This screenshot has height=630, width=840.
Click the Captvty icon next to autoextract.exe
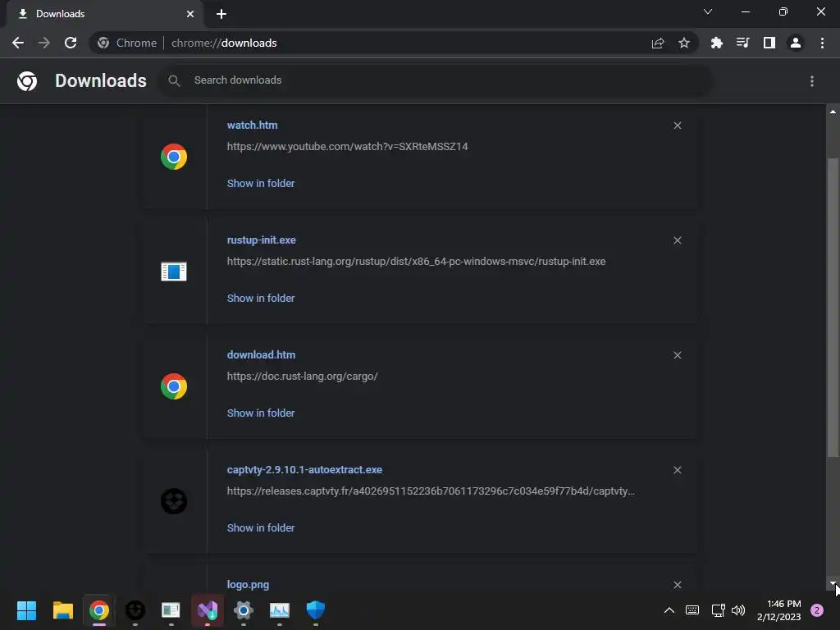pos(174,501)
